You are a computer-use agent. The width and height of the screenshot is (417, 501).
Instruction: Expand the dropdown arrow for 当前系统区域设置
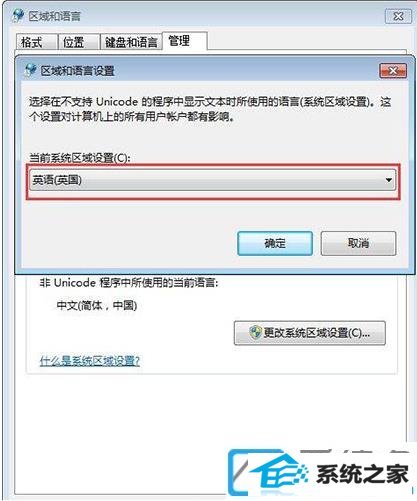(x=388, y=180)
